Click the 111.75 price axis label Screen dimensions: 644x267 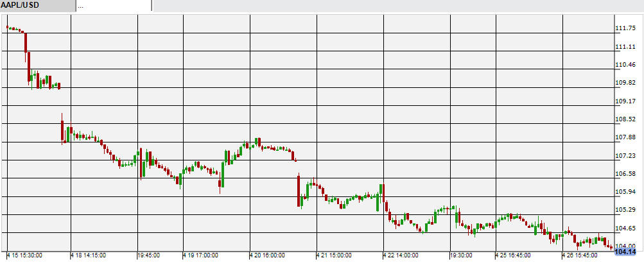click(625, 28)
